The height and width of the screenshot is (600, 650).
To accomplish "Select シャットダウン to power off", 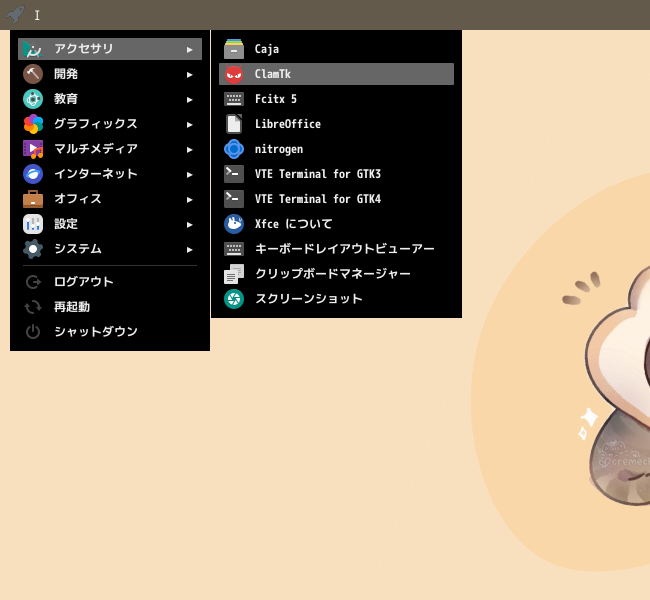I will 110,332.
